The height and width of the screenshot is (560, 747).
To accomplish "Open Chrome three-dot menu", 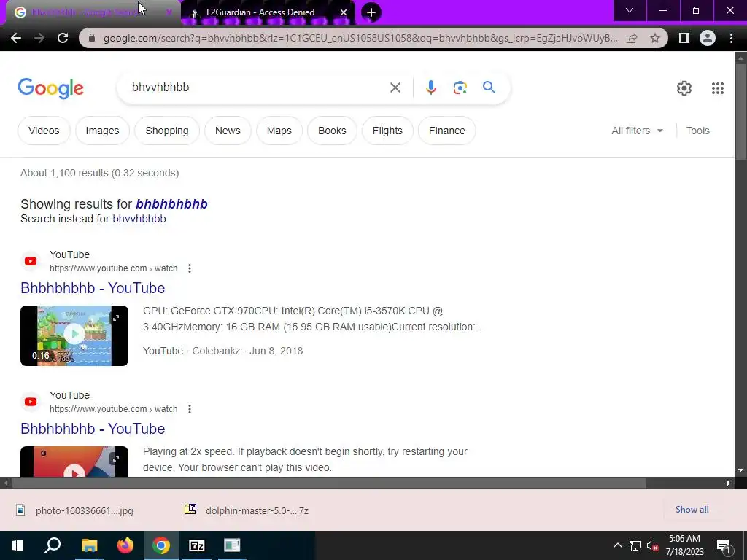I will click(x=731, y=38).
